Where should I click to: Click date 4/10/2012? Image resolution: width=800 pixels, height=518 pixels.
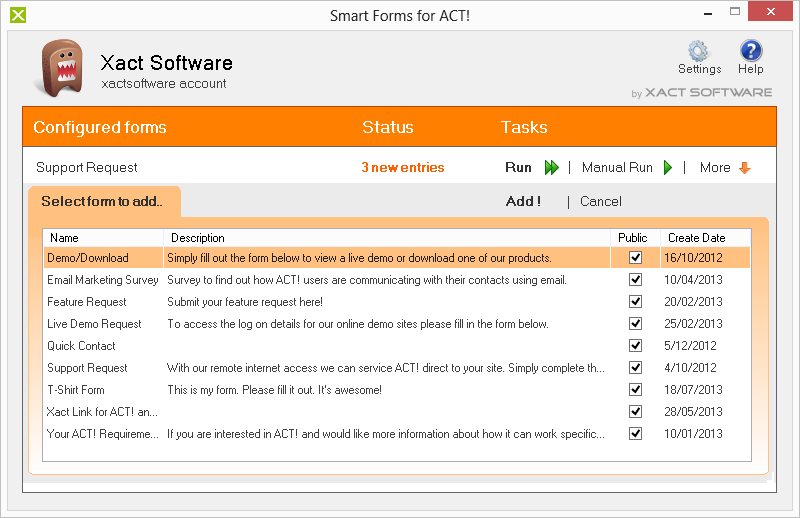pyautogui.click(x=690, y=367)
